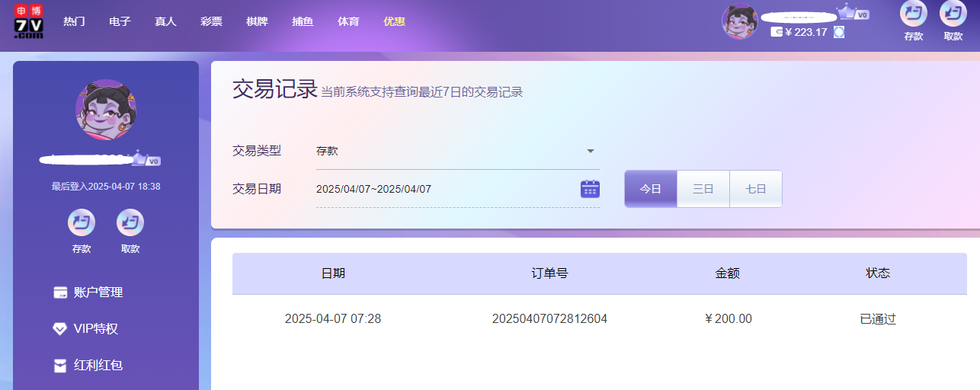Open the calendar date picker icon
980x390 pixels.
point(590,189)
